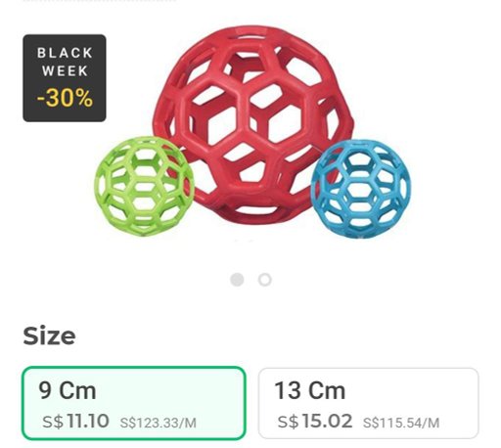Screen dimensions: 501x448
Task: Select the 9 Cm size option
Action: 134,403
